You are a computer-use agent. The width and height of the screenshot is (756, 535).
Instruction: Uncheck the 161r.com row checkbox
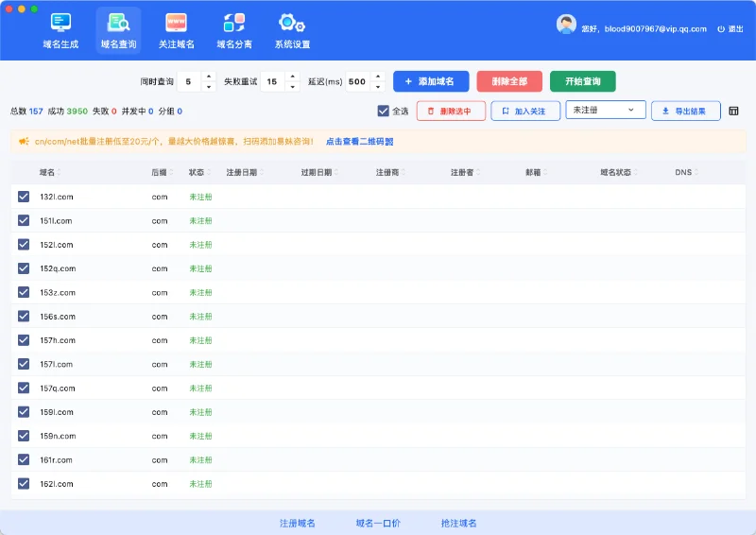pos(24,459)
